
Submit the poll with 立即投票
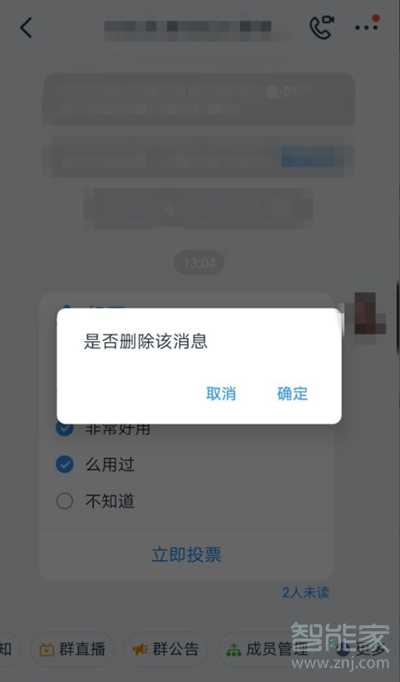point(187,555)
